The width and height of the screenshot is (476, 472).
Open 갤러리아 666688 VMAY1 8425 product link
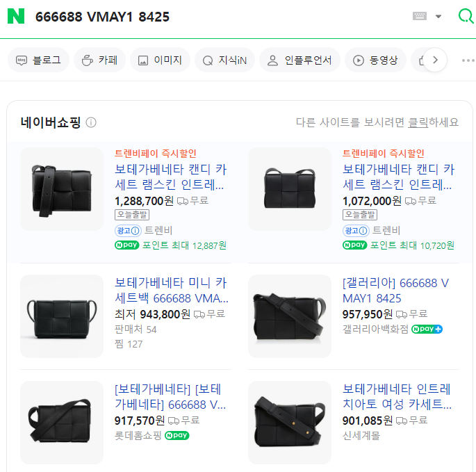click(x=396, y=291)
